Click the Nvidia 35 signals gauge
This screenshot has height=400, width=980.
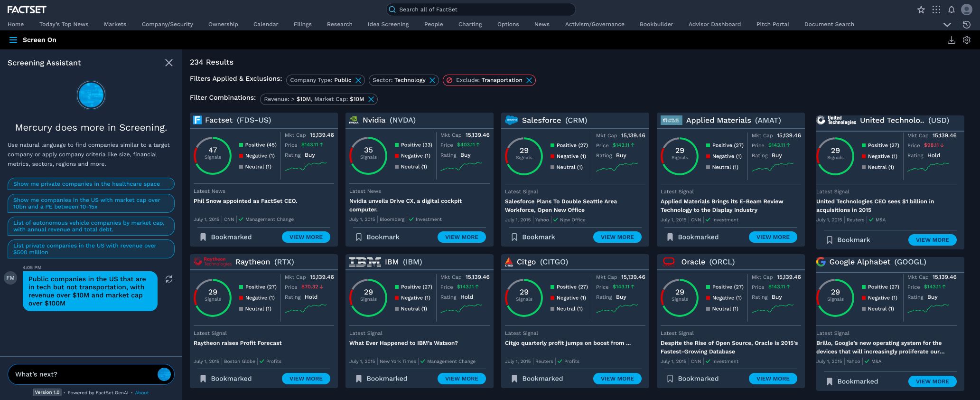pos(368,156)
